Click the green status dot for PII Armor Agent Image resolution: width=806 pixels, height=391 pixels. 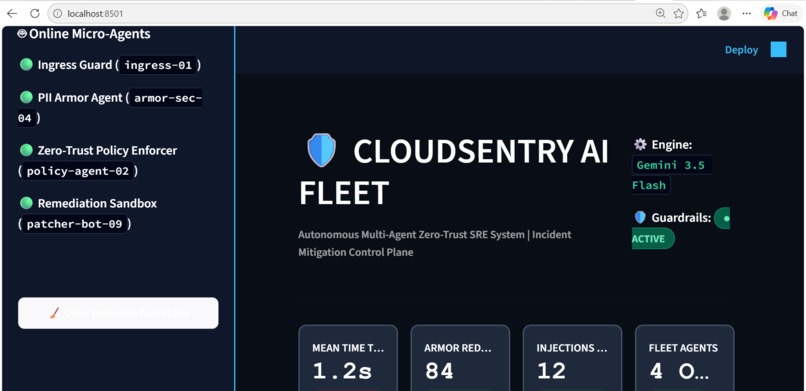(x=26, y=97)
